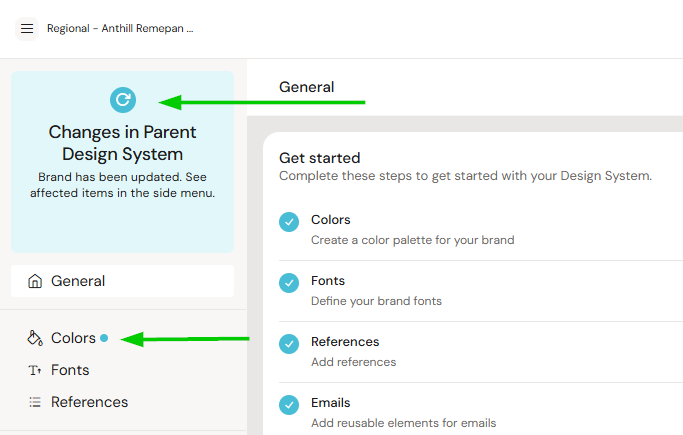Viewport: 683px width, 435px height.
Task: Click the References list icon
Action: tap(35, 402)
